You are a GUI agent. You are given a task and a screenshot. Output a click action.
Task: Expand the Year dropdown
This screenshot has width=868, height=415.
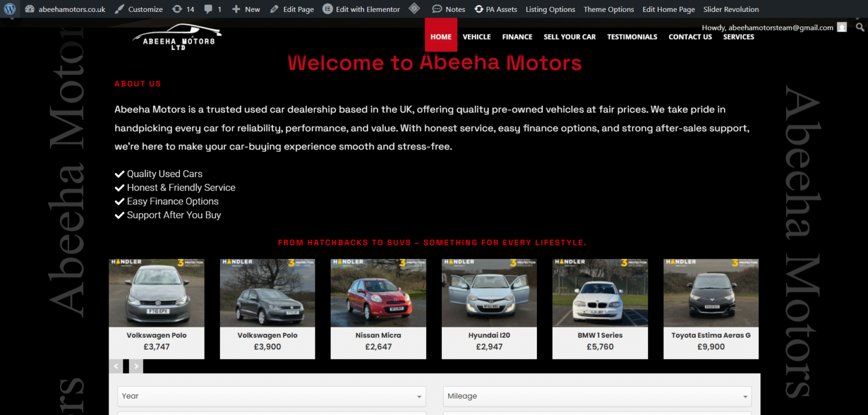tap(272, 396)
